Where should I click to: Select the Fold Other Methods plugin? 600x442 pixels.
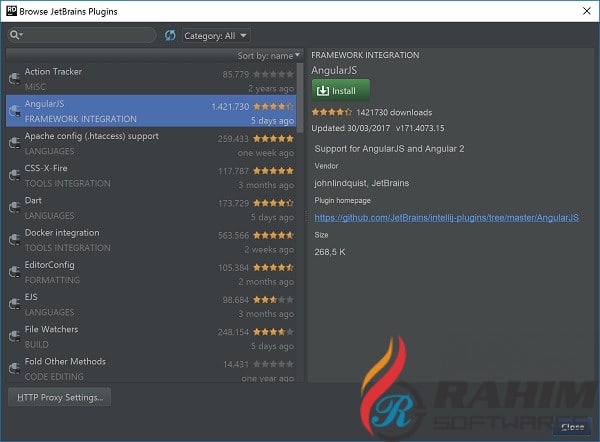(x=151, y=369)
